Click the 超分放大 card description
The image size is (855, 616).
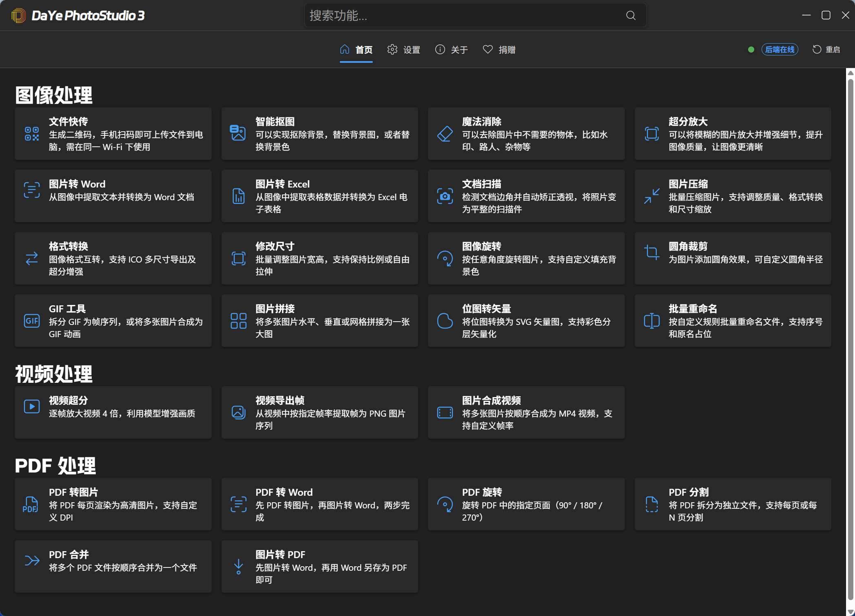(745, 141)
